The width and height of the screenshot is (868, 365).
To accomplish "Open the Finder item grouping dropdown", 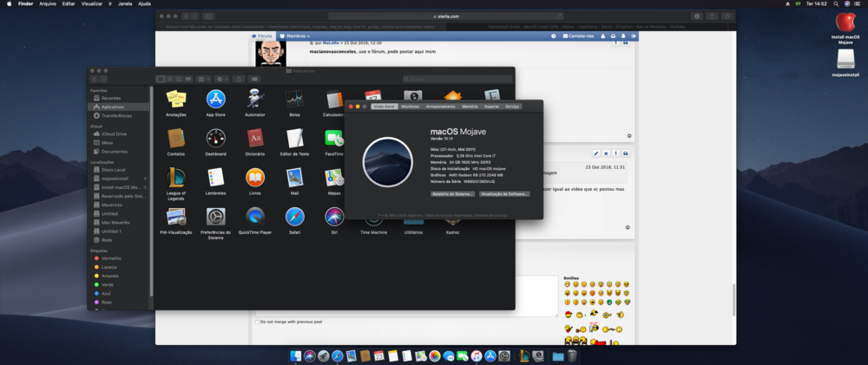I will click(201, 79).
